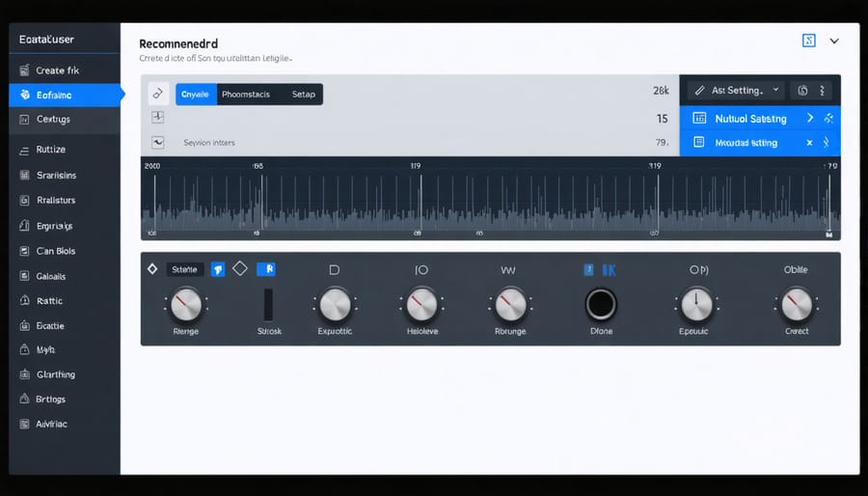The image size is (868, 496).
Task: Click the :68 marker on the waveform timeline
Action: [258, 166]
